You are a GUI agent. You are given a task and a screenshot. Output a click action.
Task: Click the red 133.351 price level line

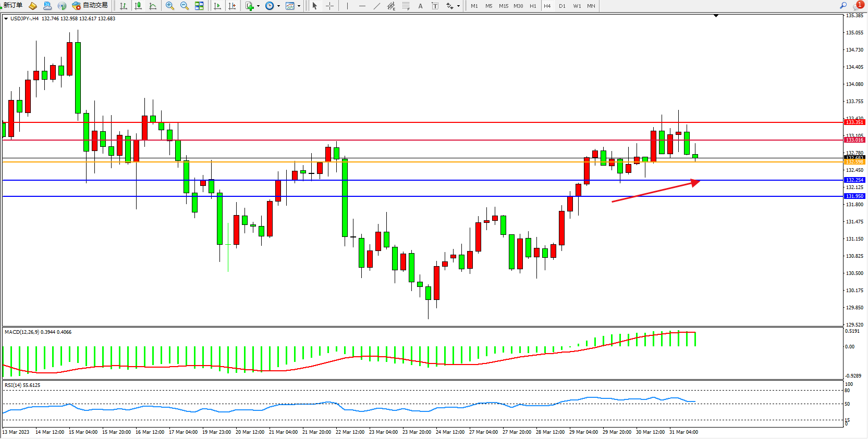(417, 122)
